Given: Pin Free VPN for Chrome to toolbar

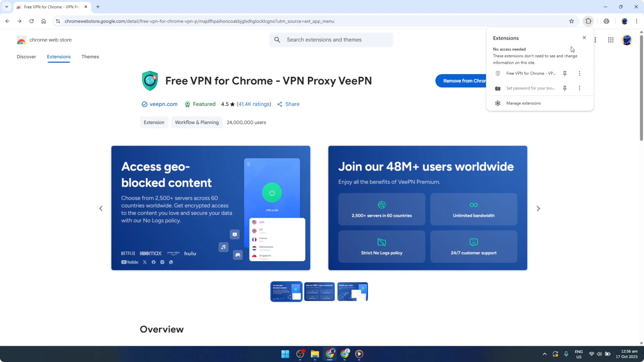Looking at the screenshot, I should (565, 73).
